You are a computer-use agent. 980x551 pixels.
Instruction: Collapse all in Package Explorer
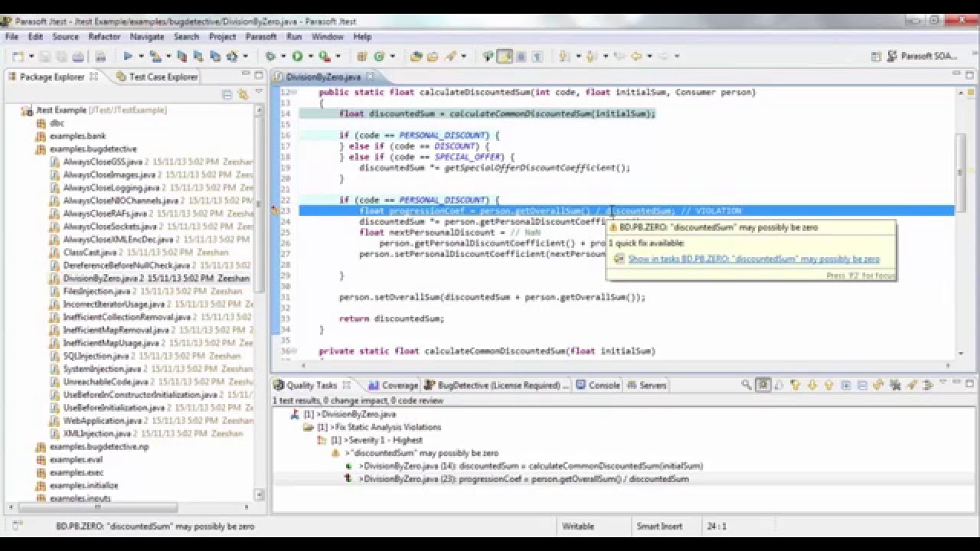pos(227,94)
